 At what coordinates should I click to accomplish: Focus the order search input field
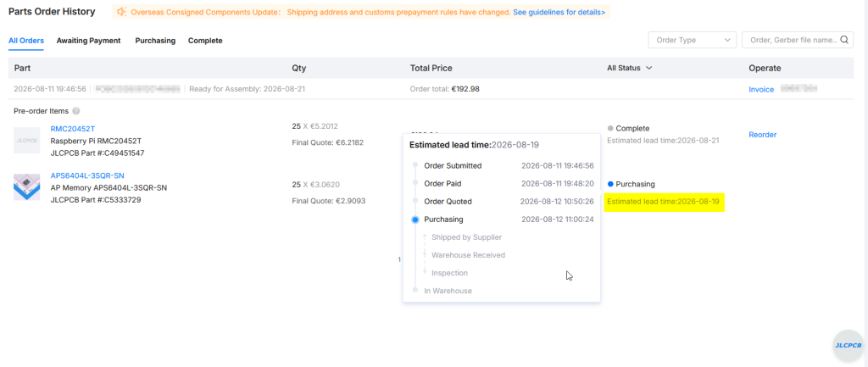[797, 40]
